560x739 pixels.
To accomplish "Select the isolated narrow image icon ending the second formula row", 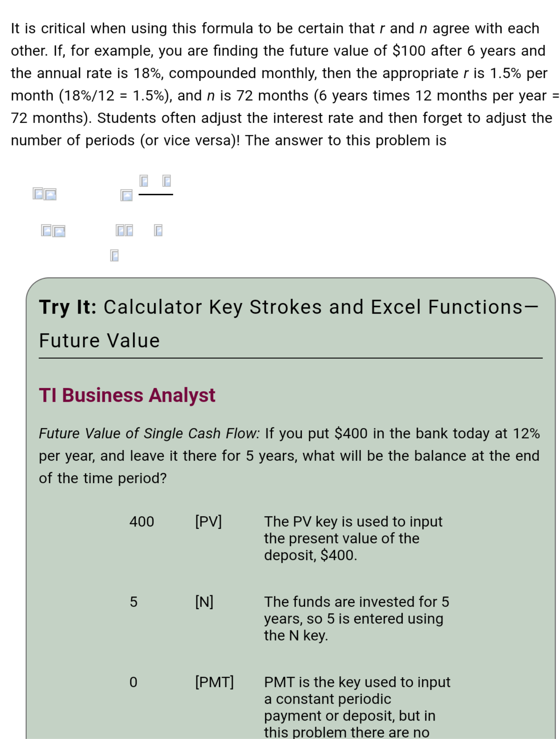I will pyautogui.click(x=158, y=230).
